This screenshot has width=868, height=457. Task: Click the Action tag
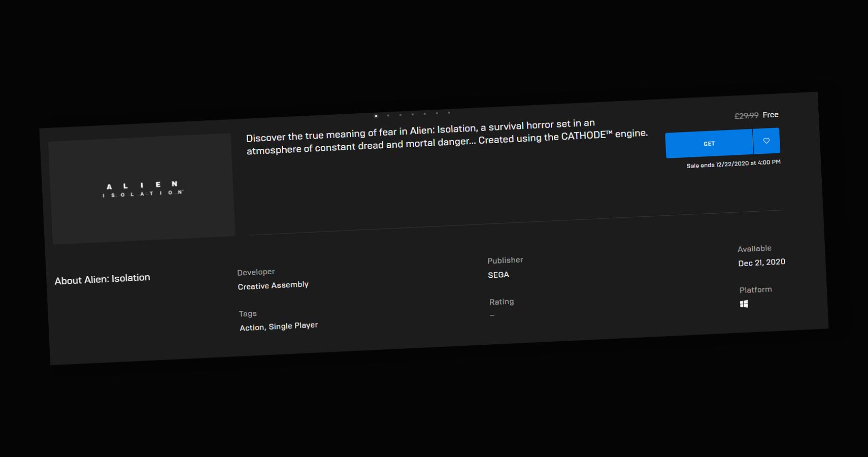point(253,328)
